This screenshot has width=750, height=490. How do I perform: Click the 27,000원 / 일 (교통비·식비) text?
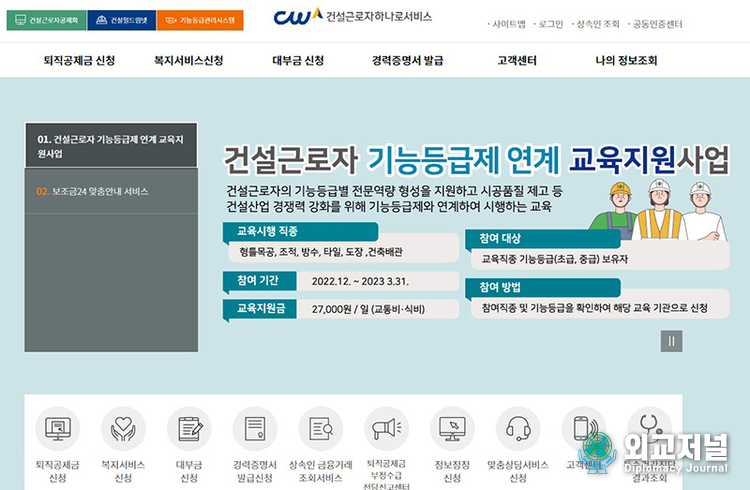(368, 309)
